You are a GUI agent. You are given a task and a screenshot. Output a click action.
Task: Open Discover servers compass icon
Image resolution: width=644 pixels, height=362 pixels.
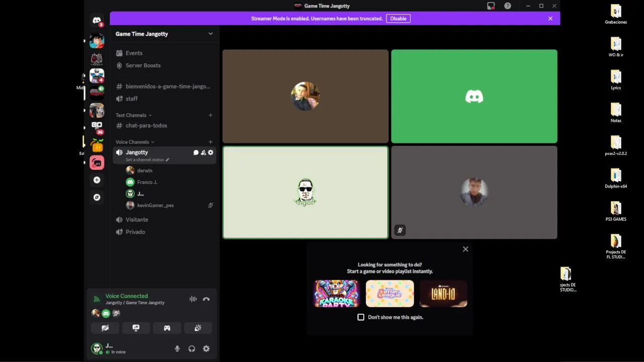tap(97, 198)
